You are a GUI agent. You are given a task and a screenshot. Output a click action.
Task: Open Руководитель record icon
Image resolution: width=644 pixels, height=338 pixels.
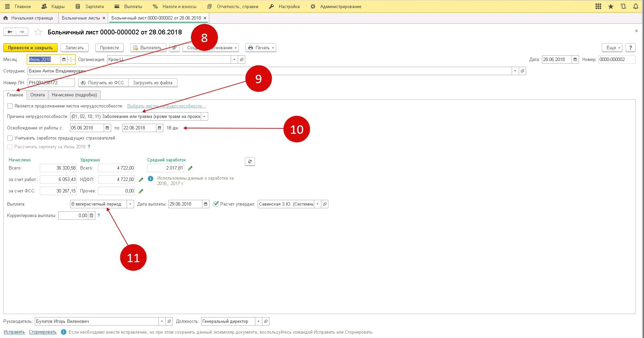(x=169, y=321)
